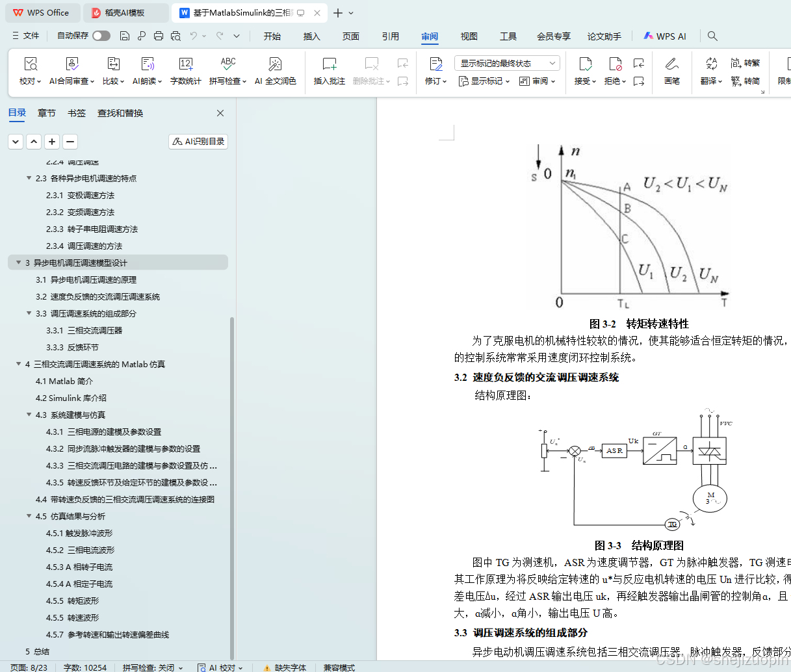791x672 pixels.
Task: Open the 论文助手 tab
Action: pyautogui.click(x=604, y=36)
